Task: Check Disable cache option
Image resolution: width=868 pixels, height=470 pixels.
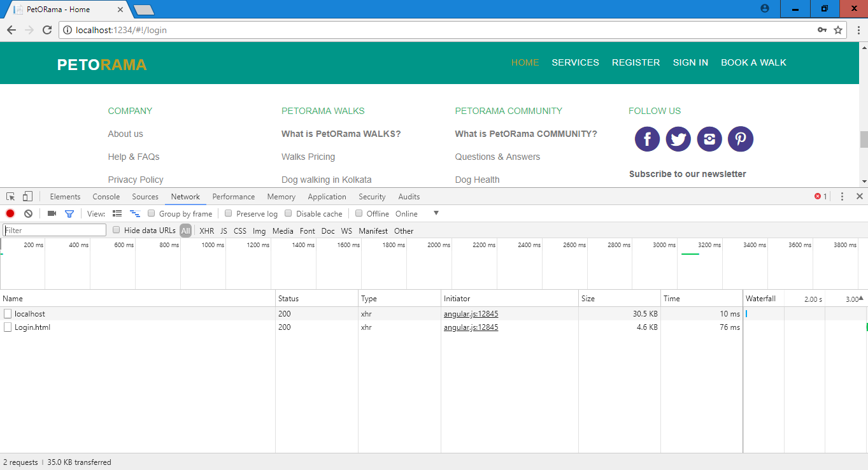Action: pyautogui.click(x=288, y=213)
